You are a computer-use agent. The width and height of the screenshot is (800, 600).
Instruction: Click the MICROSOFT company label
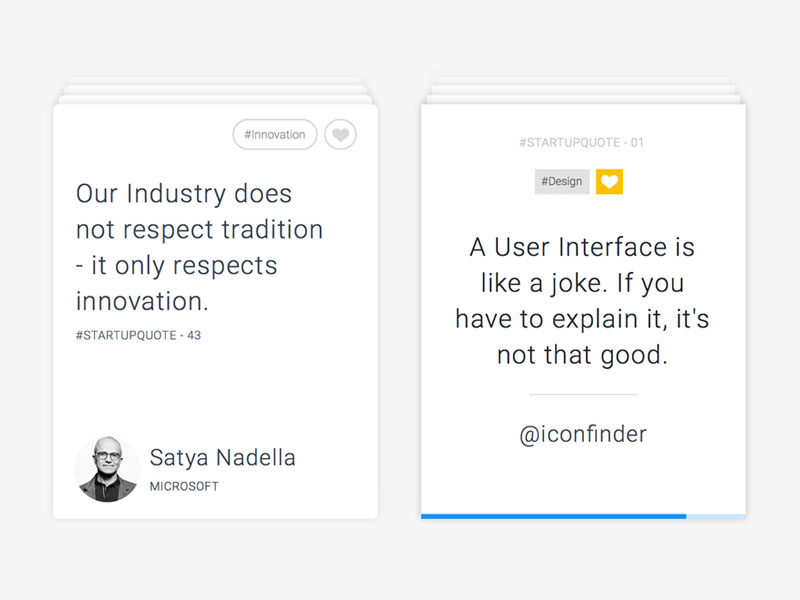tap(182, 487)
